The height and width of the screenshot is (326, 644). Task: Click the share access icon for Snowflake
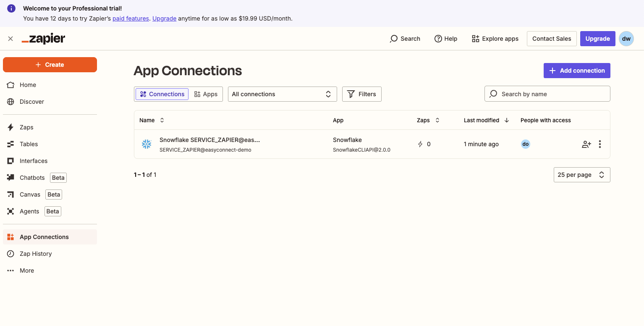[x=586, y=144]
